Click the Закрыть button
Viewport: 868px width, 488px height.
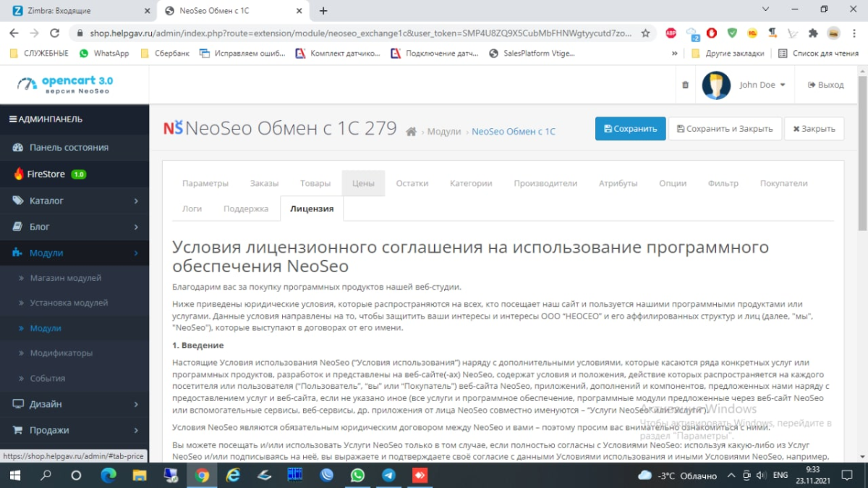coord(814,129)
